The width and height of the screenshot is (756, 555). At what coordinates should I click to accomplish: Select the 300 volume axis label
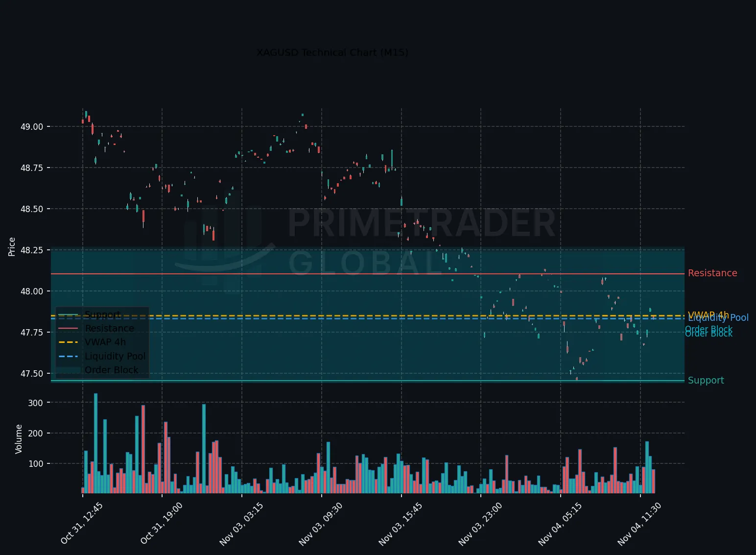coord(36,403)
